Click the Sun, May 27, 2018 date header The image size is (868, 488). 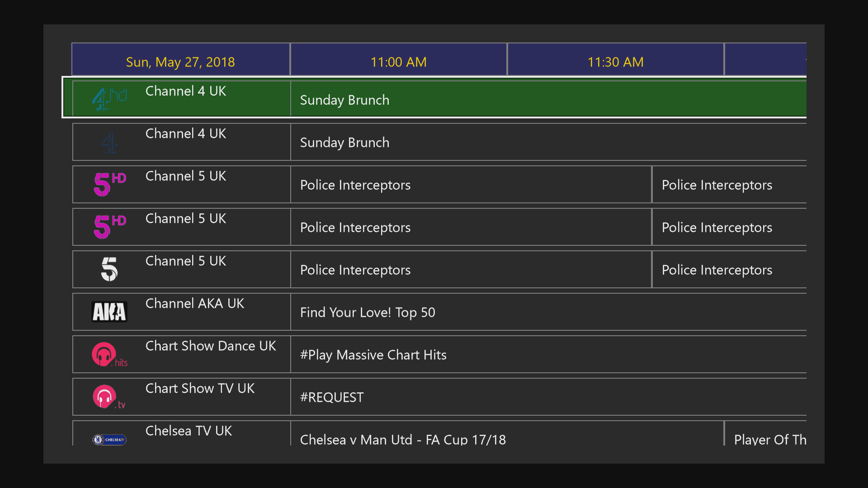[180, 61]
